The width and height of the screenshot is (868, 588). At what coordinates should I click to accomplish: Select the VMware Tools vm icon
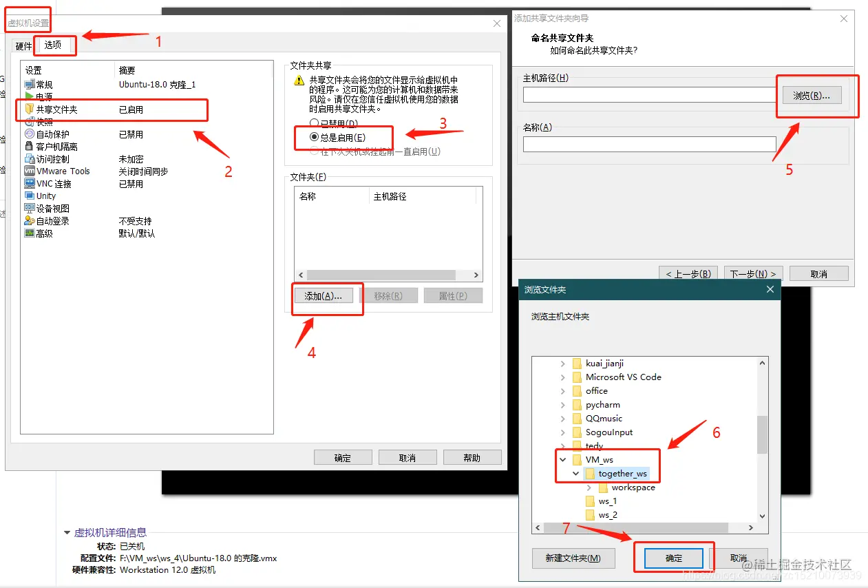tap(30, 171)
